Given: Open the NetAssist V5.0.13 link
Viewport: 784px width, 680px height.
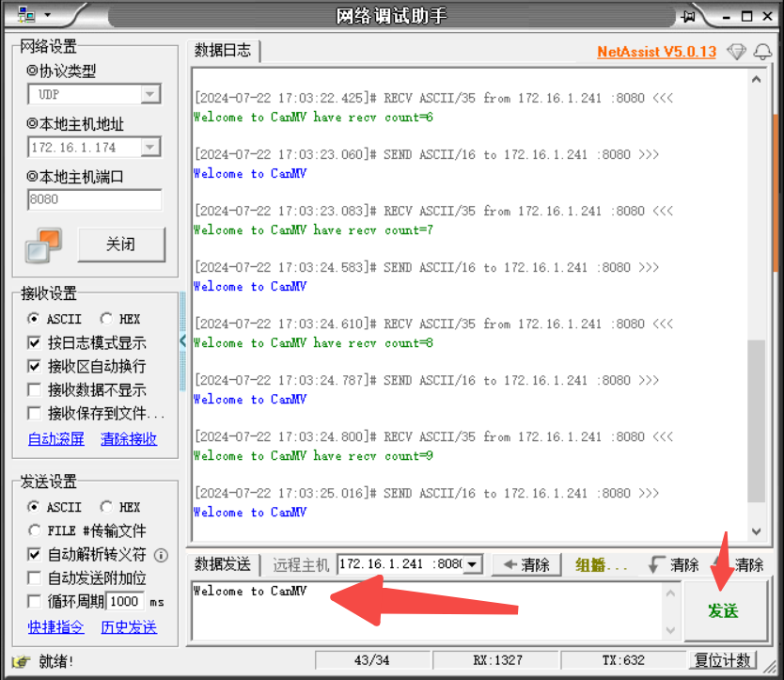Looking at the screenshot, I should coord(656,53).
